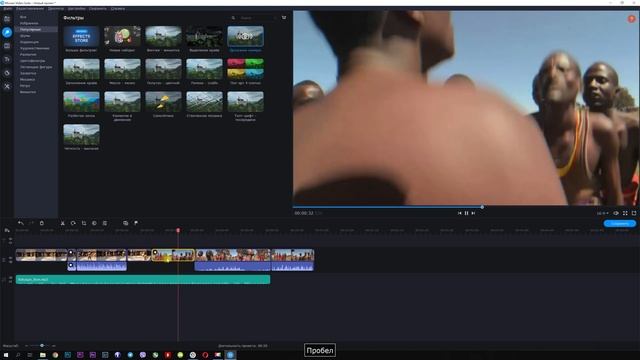Click the search magnifier icon in Filters panel
Viewport: 640px width, 360px height.
[x=233, y=18]
